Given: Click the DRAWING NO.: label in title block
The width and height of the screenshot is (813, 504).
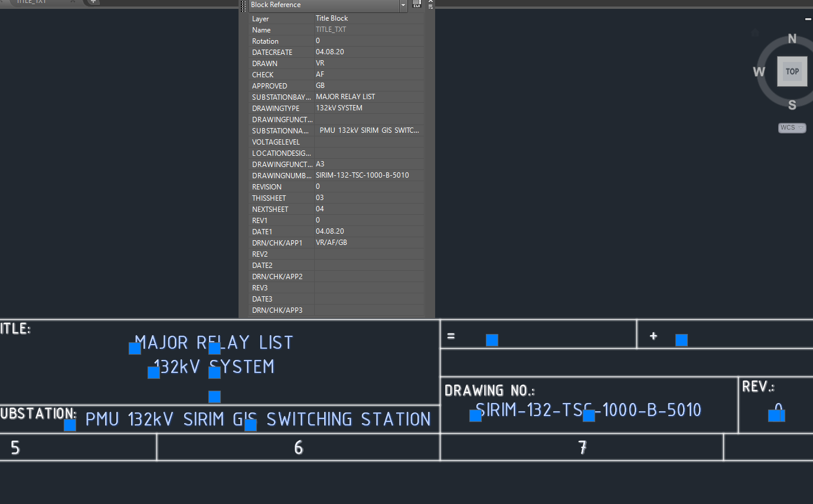Looking at the screenshot, I should click(x=489, y=391).
